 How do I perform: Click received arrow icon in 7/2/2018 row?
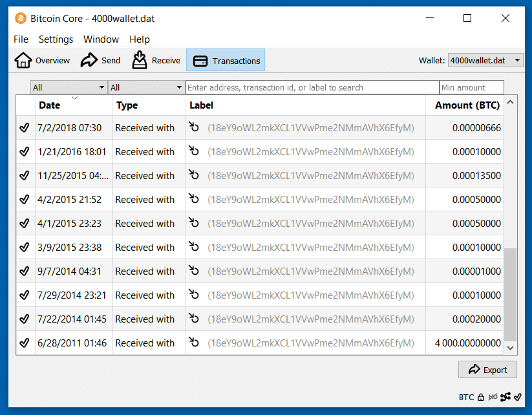pos(194,127)
